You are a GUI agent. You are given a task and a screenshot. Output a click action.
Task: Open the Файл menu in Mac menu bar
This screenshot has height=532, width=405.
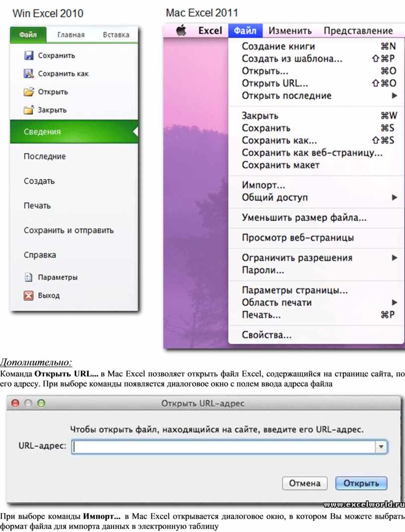point(245,31)
